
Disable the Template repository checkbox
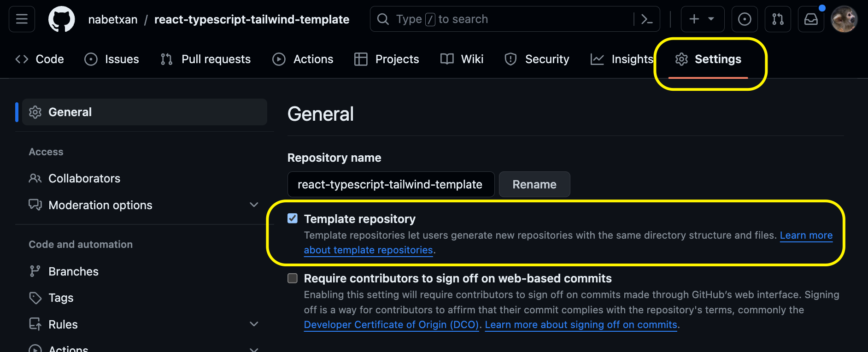(292, 218)
